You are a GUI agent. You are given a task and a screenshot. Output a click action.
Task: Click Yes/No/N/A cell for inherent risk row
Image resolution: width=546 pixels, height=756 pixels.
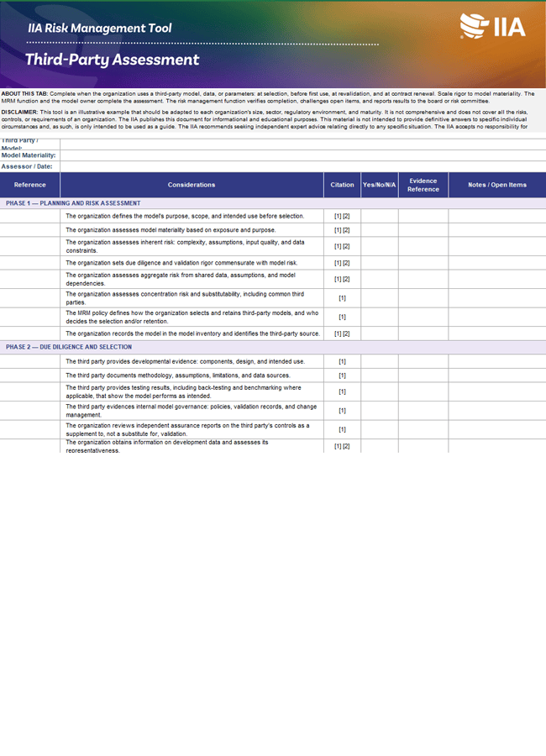point(380,246)
